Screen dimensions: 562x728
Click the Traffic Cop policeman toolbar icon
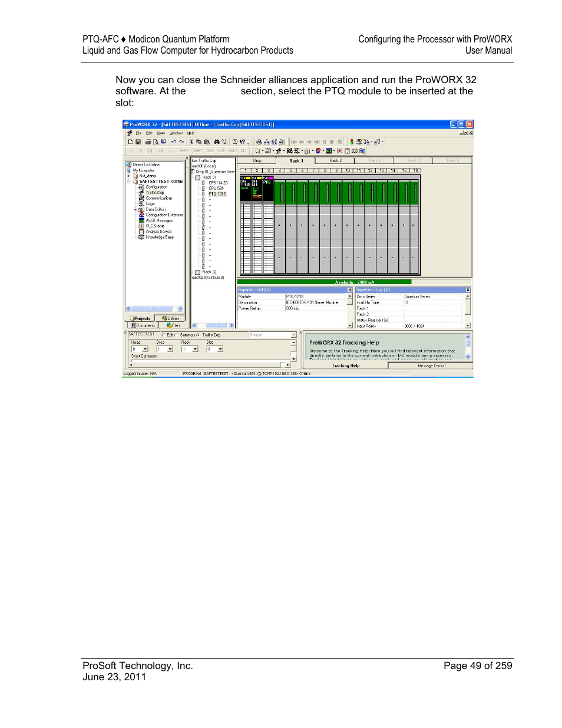click(278, 150)
